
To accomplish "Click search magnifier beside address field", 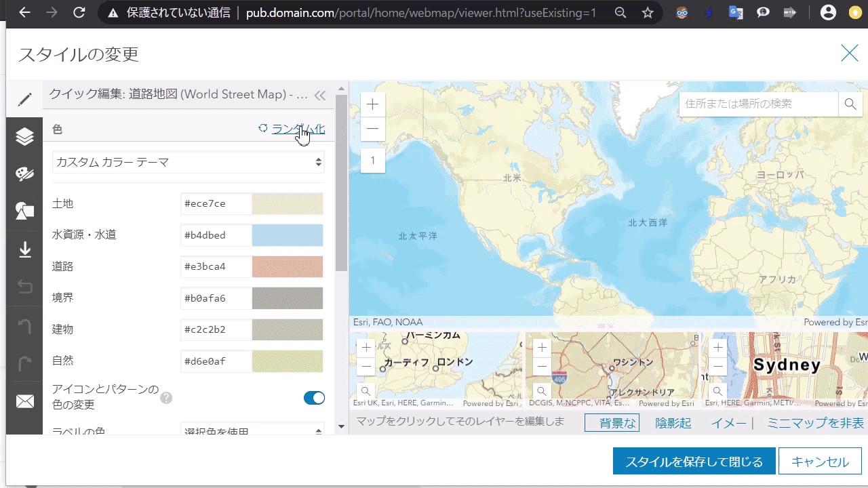I will coord(850,104).
